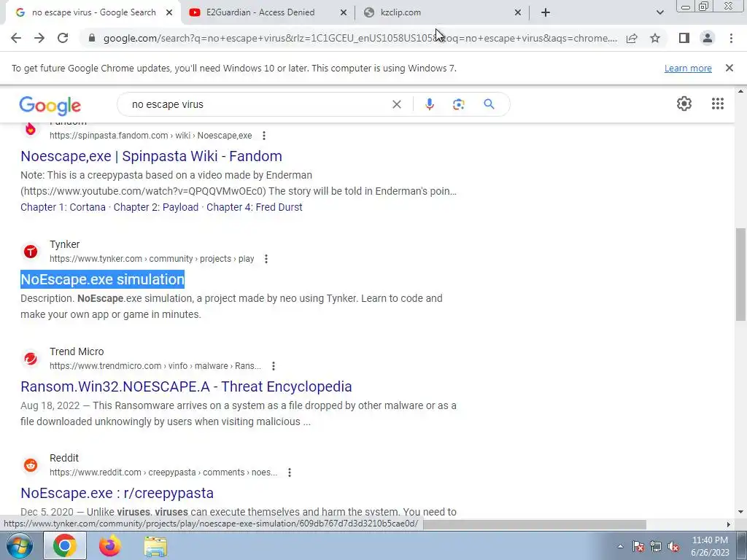The image size is (747, 560).
Task: Open a new tab with the plus button
Action: (546, 12)
